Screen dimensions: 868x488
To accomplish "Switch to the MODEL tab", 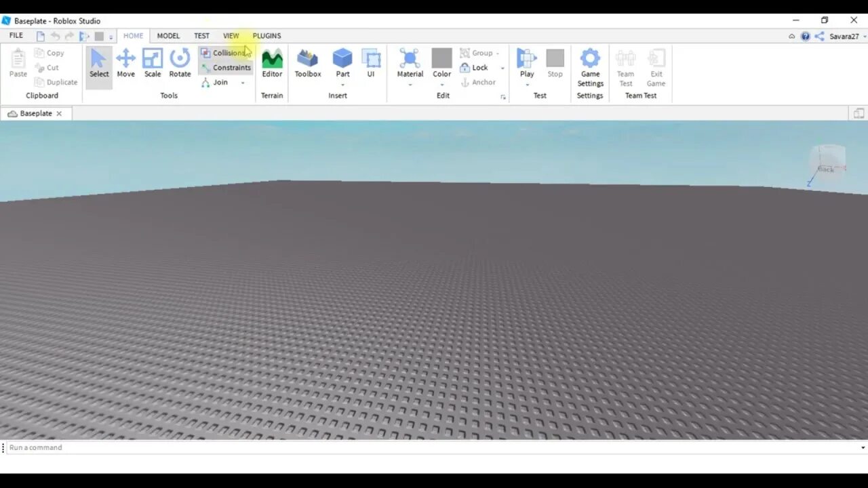I will [168, 36].
